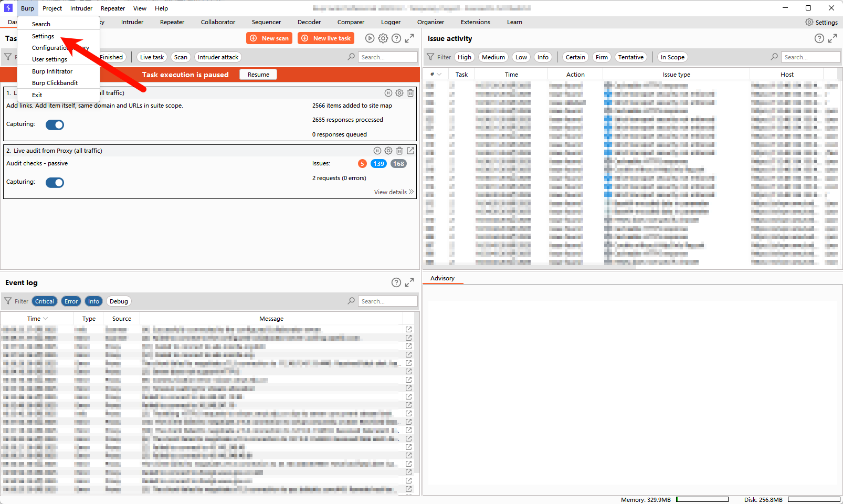Click the Disk usage bar
Viewport: 843px width, 504px height.
(x=814, y=499)
